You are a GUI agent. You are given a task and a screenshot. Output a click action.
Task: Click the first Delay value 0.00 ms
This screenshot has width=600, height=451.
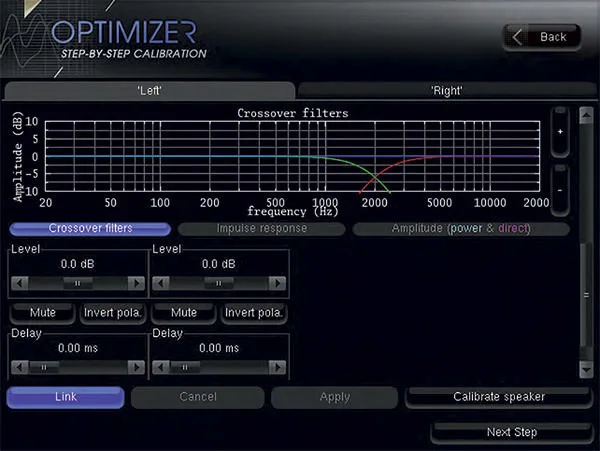coord(78,348)
